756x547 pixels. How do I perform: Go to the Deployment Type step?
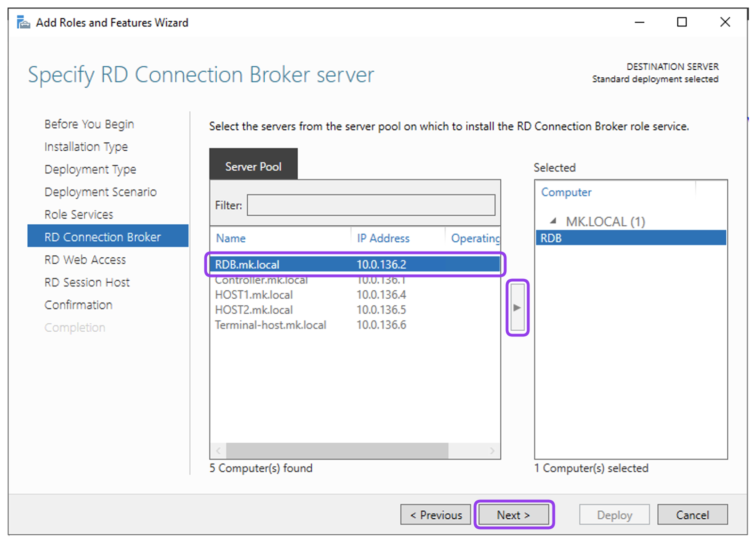[x=90, y=170]
